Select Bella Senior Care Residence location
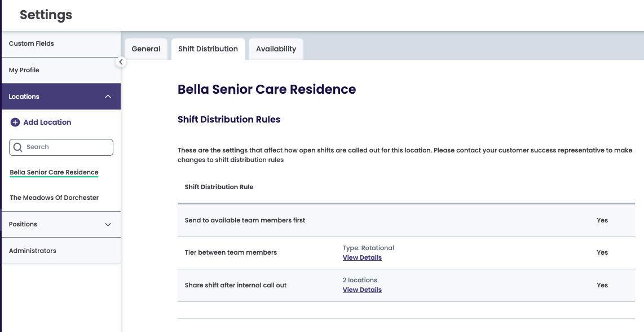The image size is (644, 332). point(54,172)
